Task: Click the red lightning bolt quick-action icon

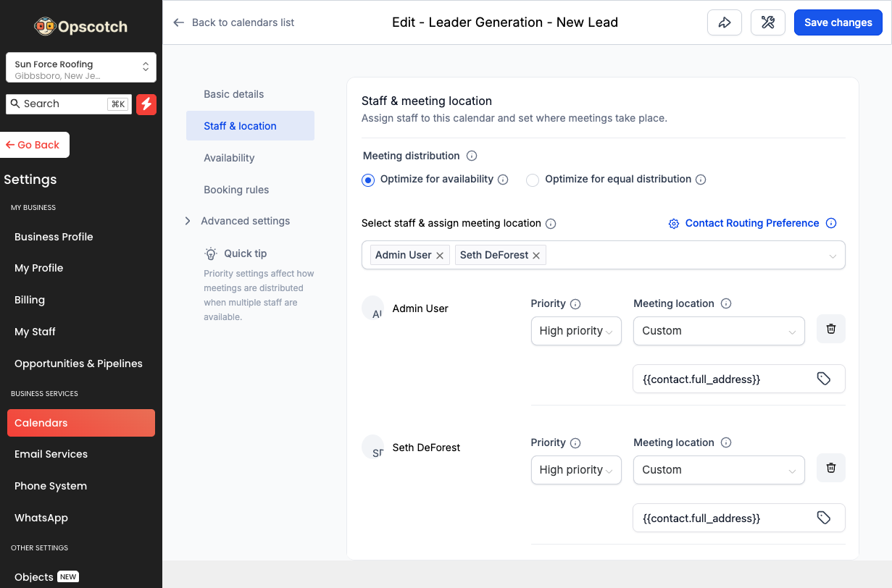Action: pos(146,104)
